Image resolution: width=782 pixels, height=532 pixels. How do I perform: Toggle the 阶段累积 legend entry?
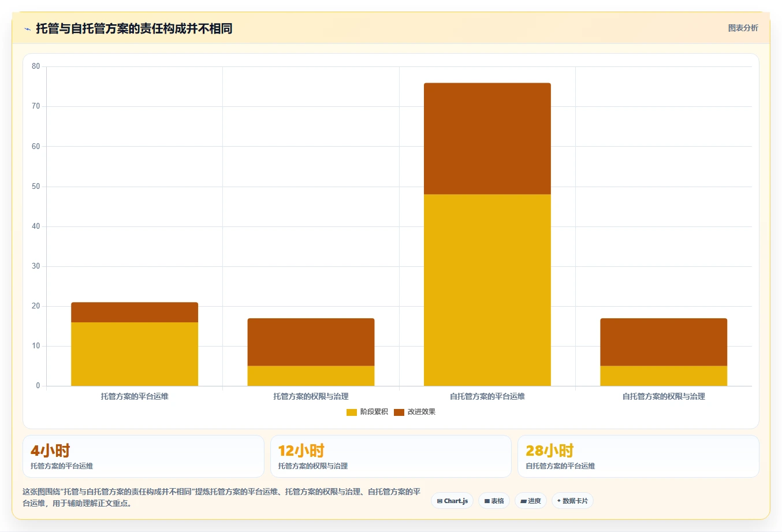pos(367,412)
